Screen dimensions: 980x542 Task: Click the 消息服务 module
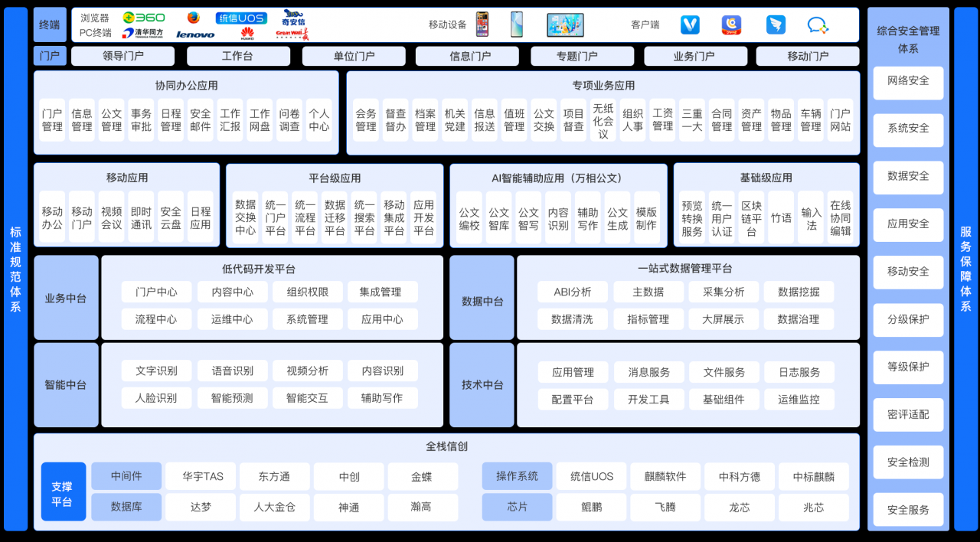tap(648, 372)
